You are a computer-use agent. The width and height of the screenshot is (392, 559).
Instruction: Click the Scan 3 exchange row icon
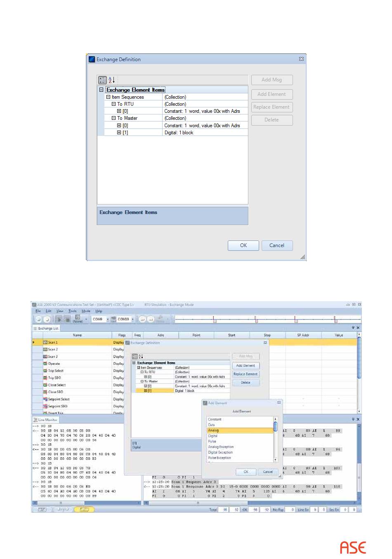pyautogui.click(x=45, y=357)
